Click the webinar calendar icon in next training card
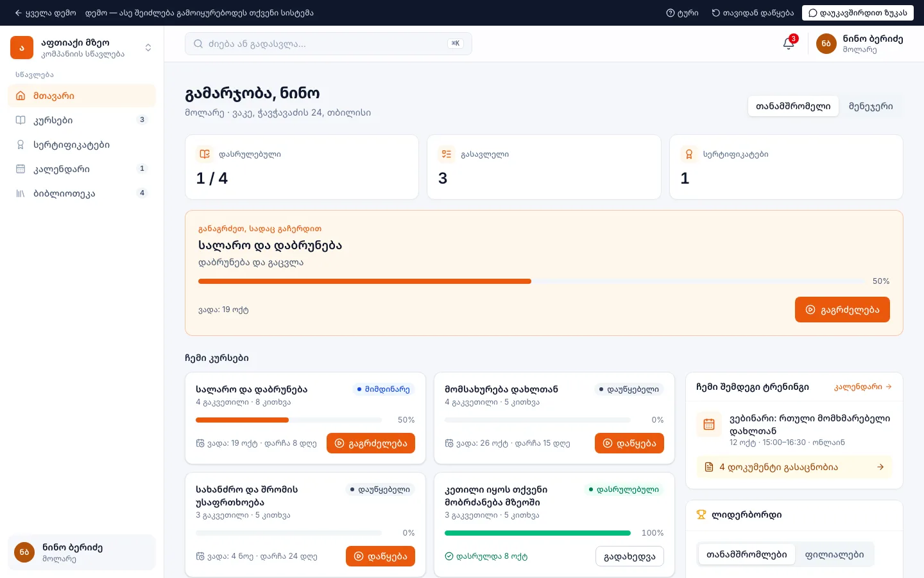The image size is (924, 578). [709, 425]
